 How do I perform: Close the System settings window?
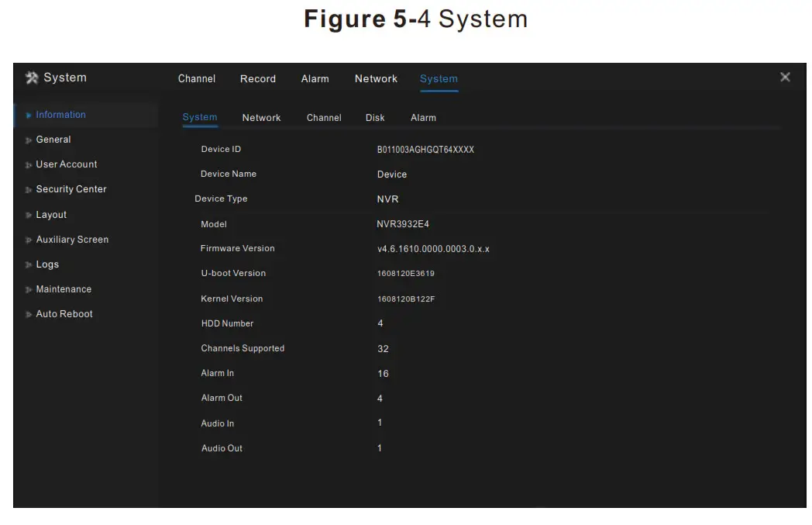pyautogui.click(x=785, y=77)
